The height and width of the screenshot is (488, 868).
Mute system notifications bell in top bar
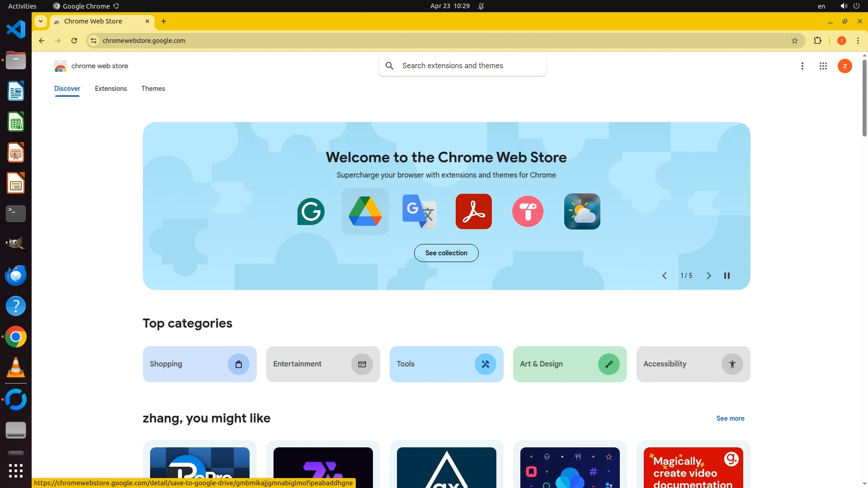(481, 6)
